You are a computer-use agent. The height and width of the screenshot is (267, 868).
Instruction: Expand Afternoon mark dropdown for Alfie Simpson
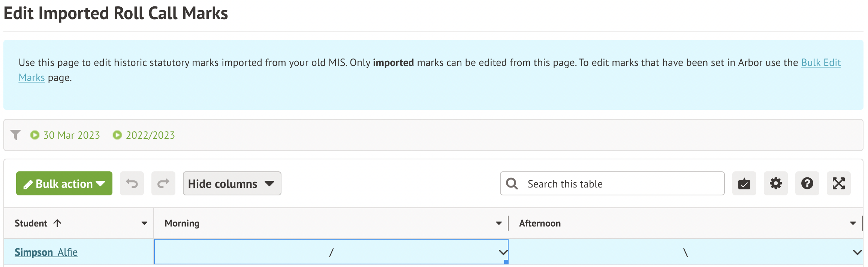(857, 252)
